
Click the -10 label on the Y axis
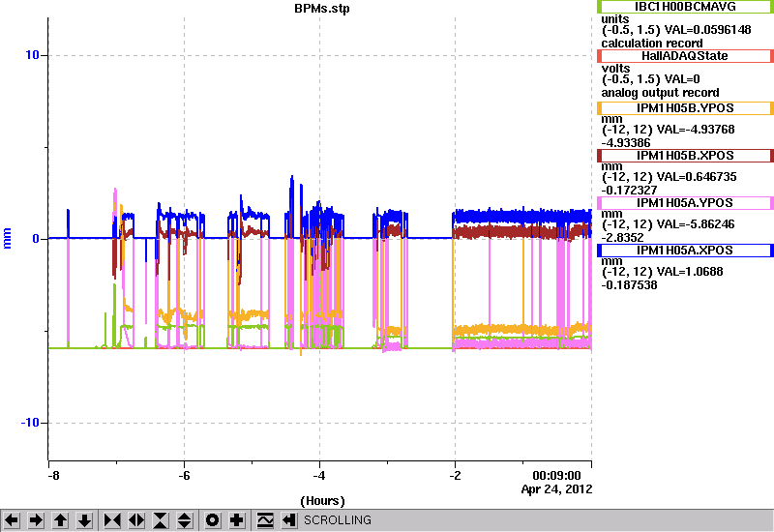point(30,423)
